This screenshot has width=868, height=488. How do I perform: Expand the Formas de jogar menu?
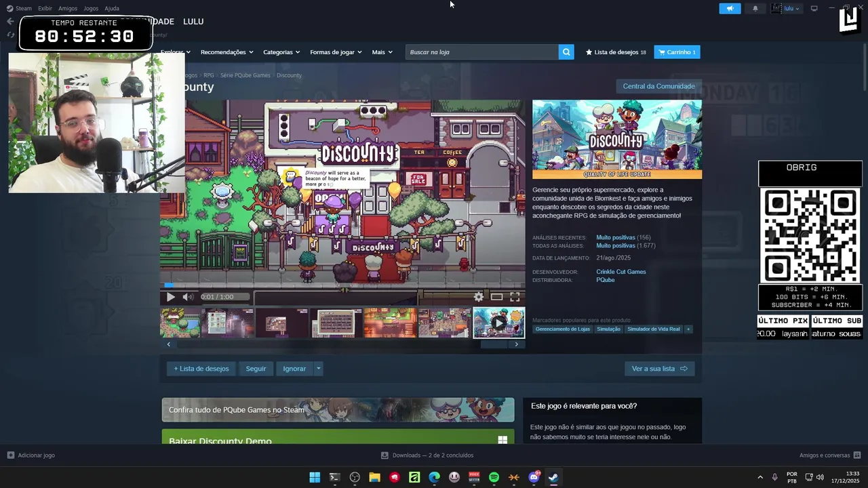pos(336,52)
